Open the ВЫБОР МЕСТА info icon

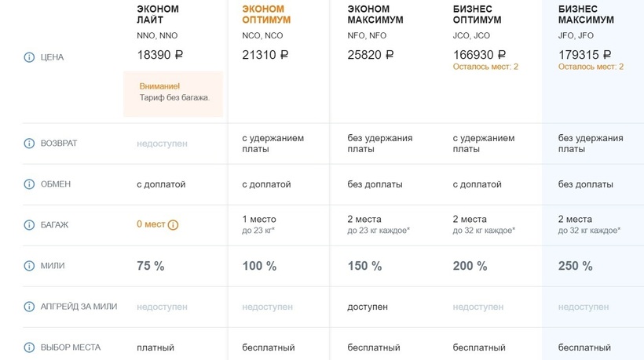[x=29, y=347]
